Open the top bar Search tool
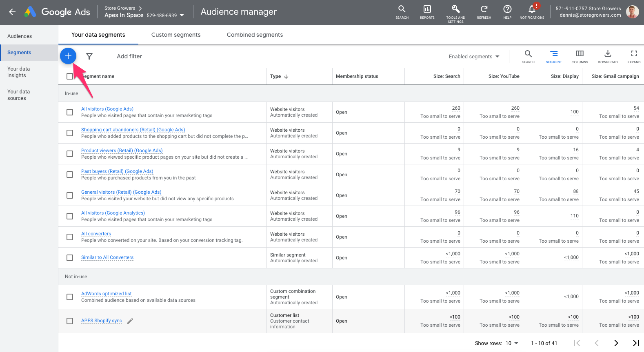644x352 pixels. tap(402, 12)
